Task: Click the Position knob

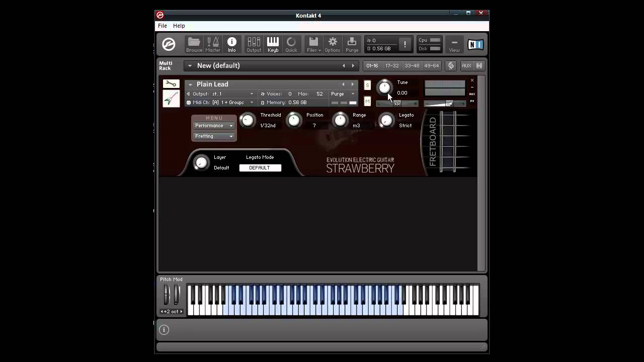Action: coord(293,120)
